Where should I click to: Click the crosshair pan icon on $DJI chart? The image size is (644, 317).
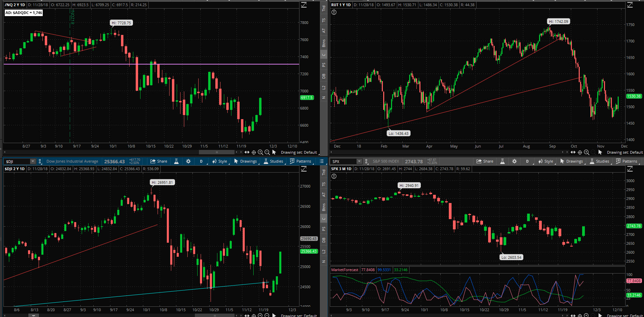coord(254,315)
